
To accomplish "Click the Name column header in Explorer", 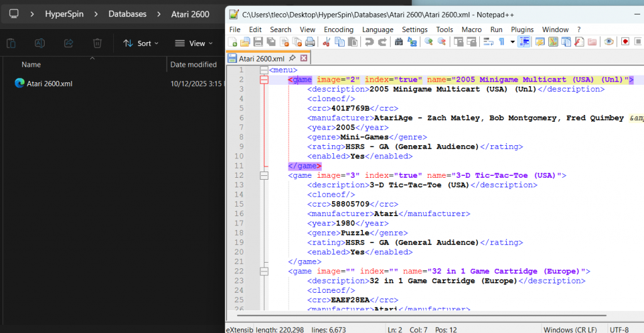I will tap(31, 64).
